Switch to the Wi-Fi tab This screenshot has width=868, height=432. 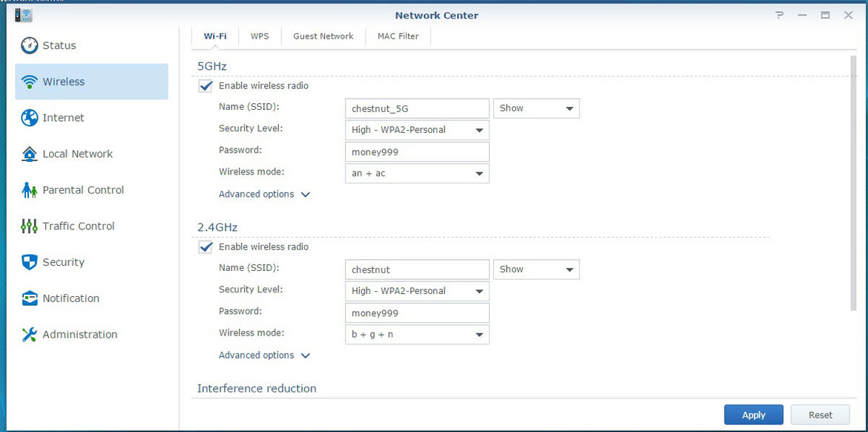click(215, 36)
